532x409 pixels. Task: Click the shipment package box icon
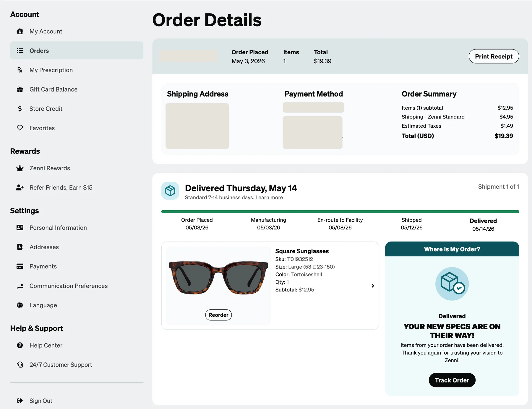(170, 191)
